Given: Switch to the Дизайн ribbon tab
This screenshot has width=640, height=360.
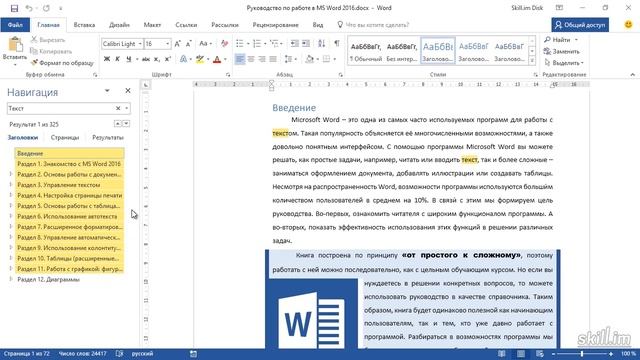Looking at the screenshot, I should pos(119,25).
